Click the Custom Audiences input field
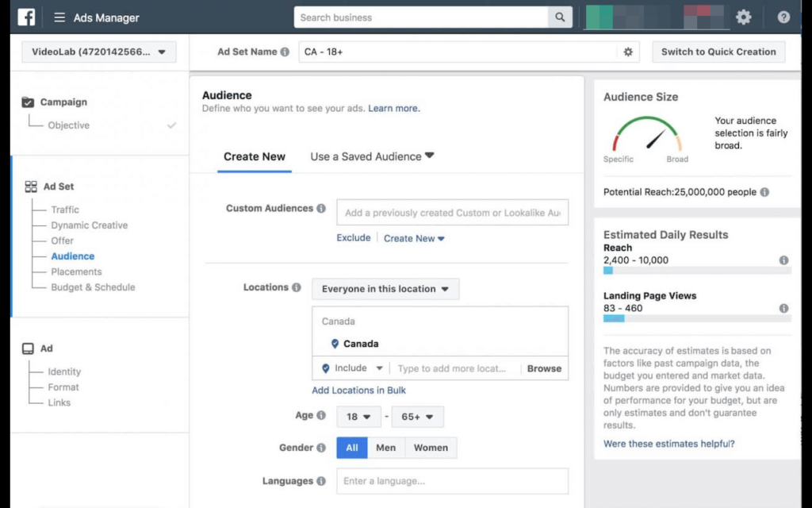 (453, 213)
